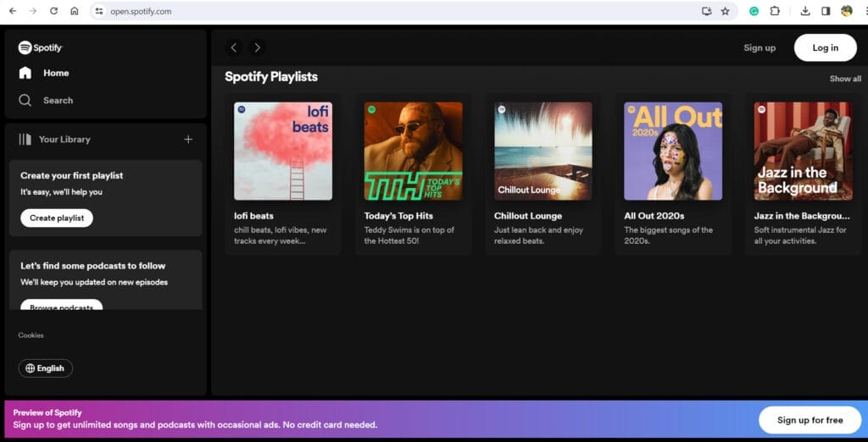Image resolution: width=868 pixels, height=442 pixels.
Task: Open Jazz in the Background cover thumbnail
Action: tap(804, 151)
